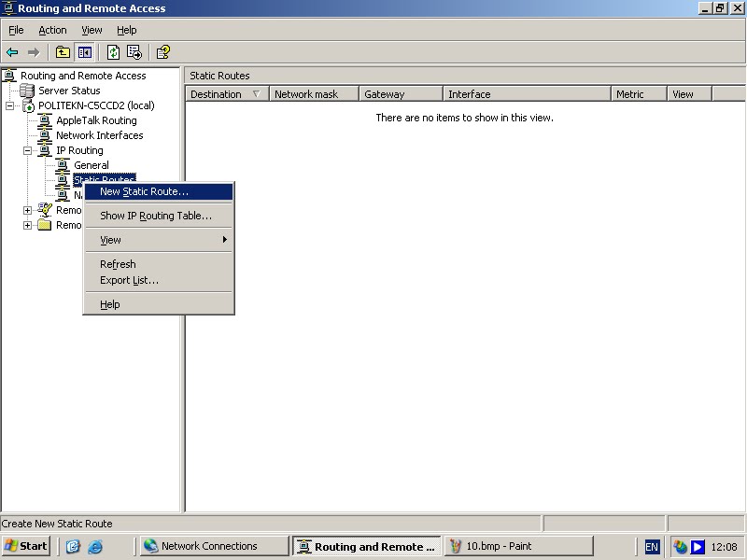Click the Start button
The width and height of the screenshot is (747, 560).
point(26,546)
